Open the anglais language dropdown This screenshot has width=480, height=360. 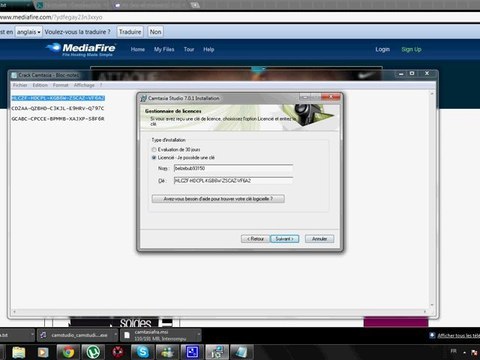[29, 32]
